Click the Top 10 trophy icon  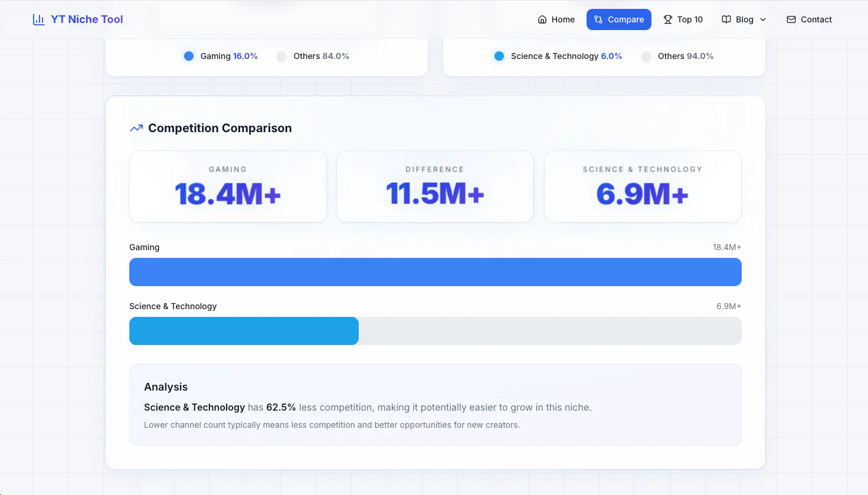point(668,19)
